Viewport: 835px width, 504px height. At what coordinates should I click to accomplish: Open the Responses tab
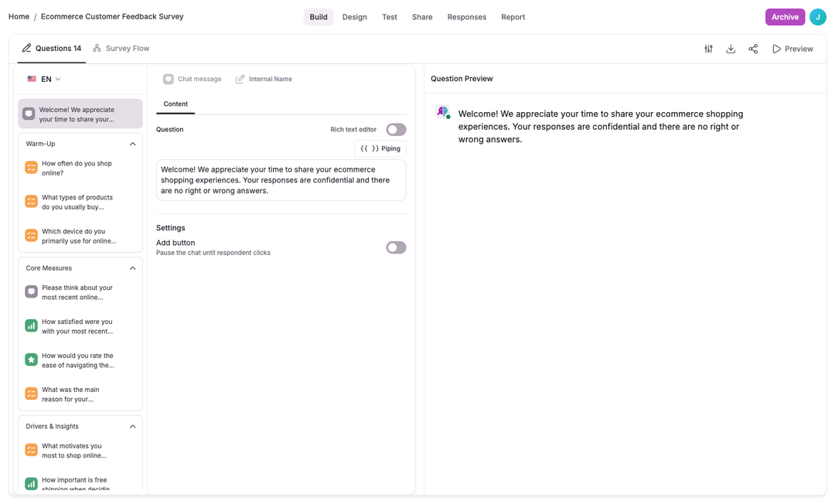466,16
